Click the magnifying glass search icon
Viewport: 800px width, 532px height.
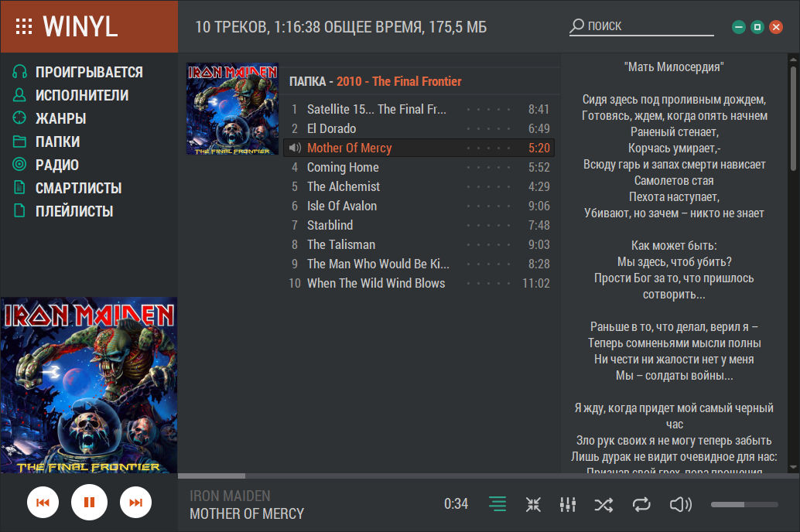coord(576,26)
